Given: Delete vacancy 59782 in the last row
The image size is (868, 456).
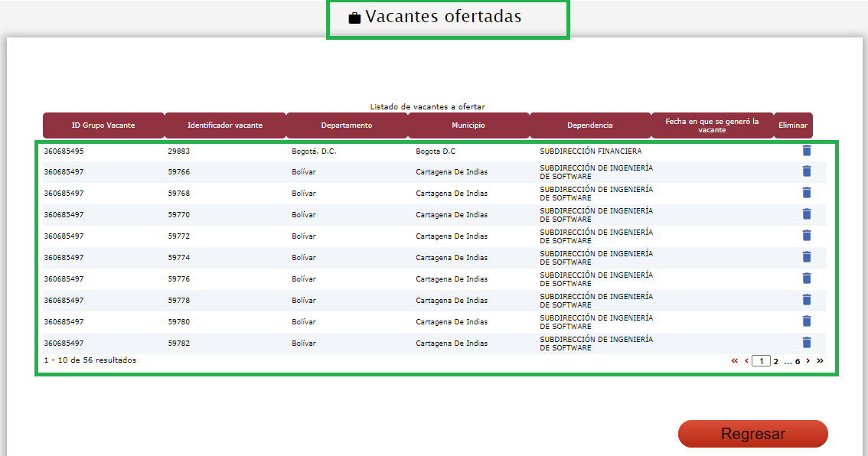Looking at the screenshot, I should click(806, 343).
